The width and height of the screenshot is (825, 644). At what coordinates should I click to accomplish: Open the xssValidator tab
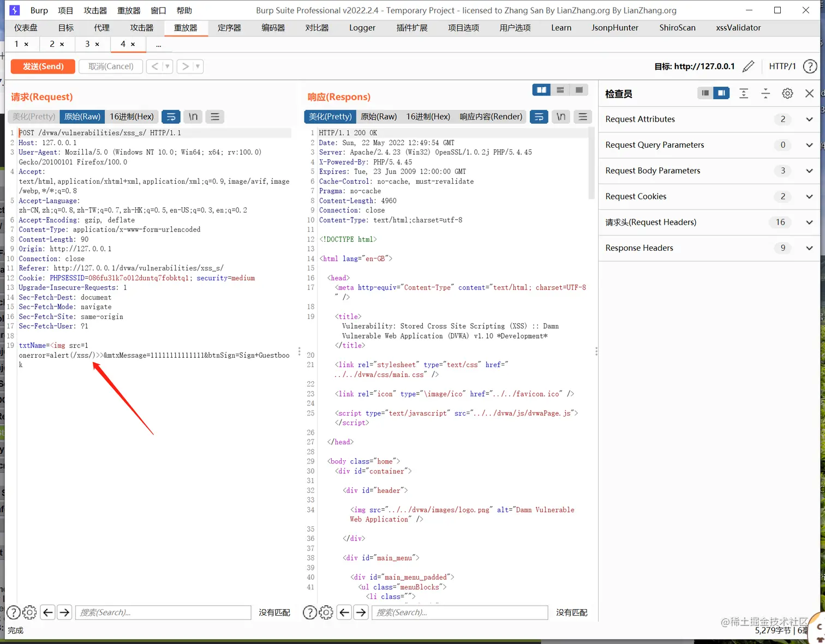[x=738, y=28]
